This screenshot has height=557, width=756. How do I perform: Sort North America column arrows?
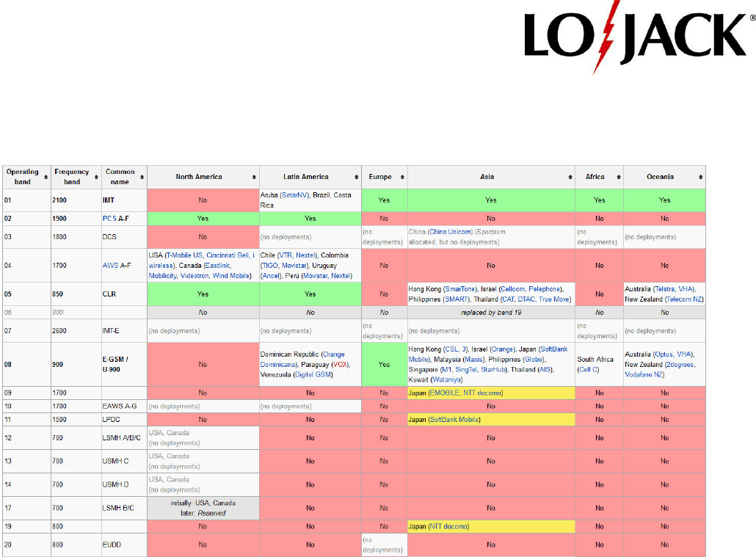point(254,177)
